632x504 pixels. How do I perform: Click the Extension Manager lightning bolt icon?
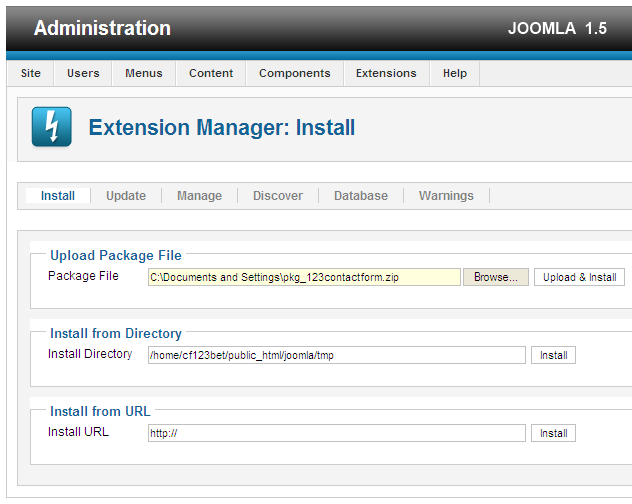[52, 128]
